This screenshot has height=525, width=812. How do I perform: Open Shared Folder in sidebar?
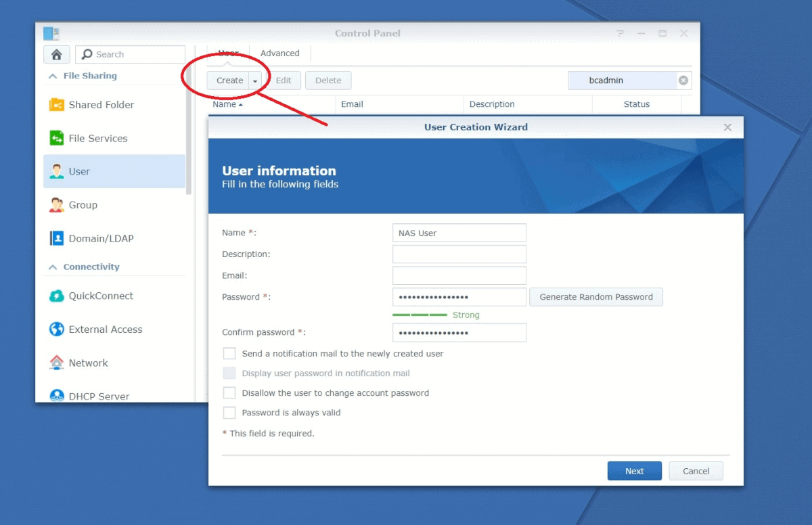point(114,105)
